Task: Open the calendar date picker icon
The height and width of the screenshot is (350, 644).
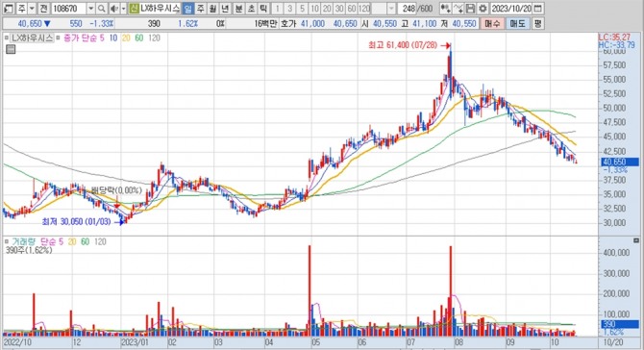Action: pos(537,9)
